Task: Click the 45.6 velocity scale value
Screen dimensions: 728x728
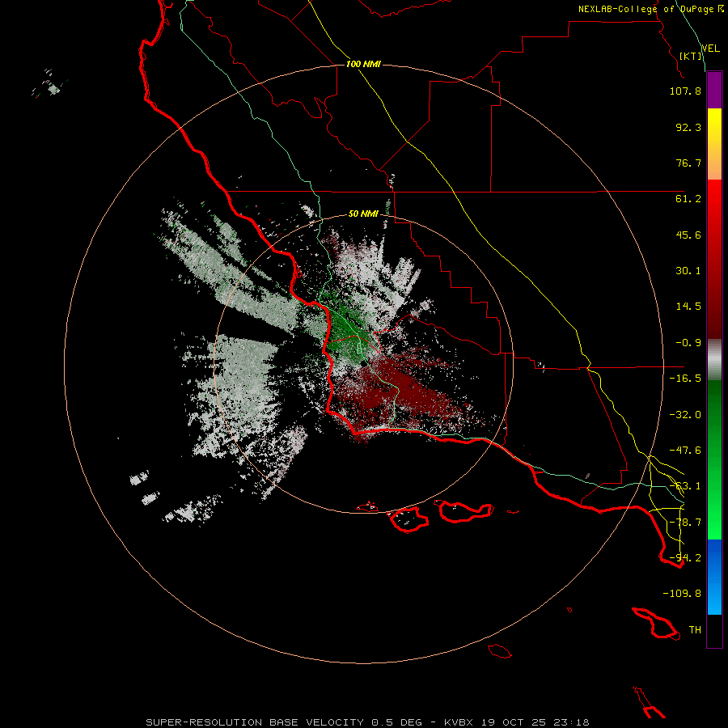Action: pos(688,235)
